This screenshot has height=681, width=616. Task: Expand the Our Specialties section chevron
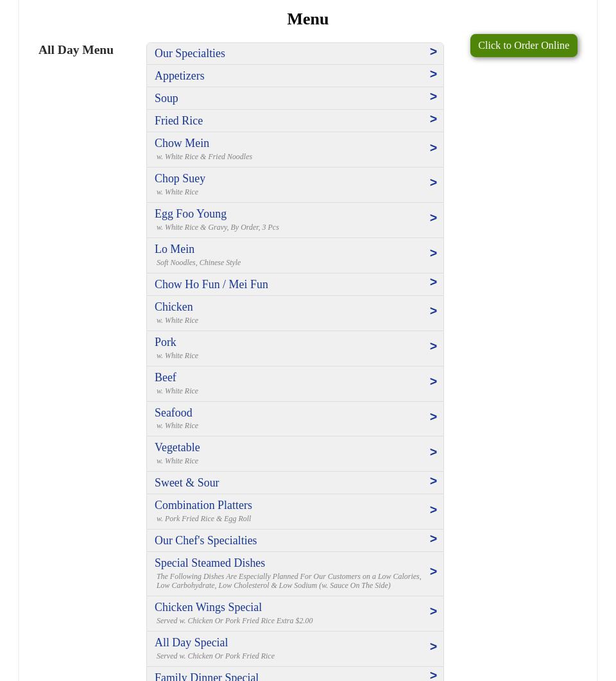[433, 51]
